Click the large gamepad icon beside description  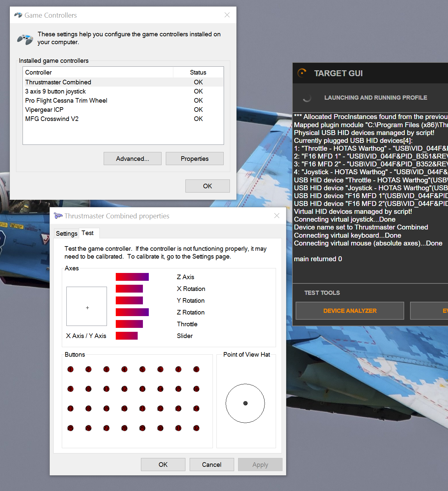[25, 39]
